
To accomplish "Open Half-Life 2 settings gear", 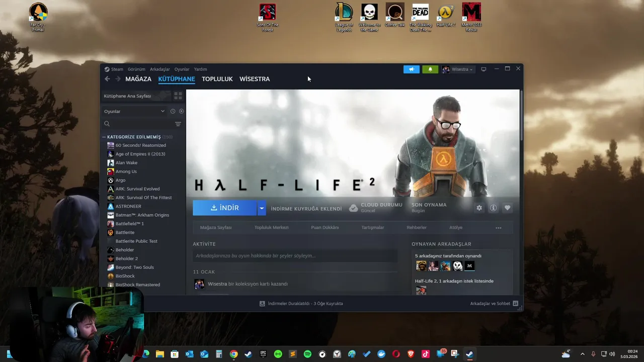I will (479, 208).
